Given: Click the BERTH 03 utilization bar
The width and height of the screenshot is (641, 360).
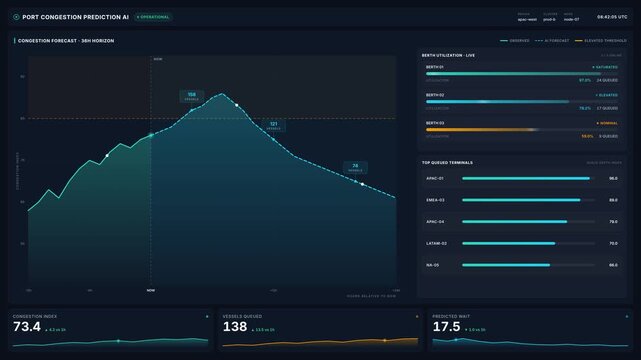Looking at the screenshot, I should pyautogui.click(x=522, y=130).
